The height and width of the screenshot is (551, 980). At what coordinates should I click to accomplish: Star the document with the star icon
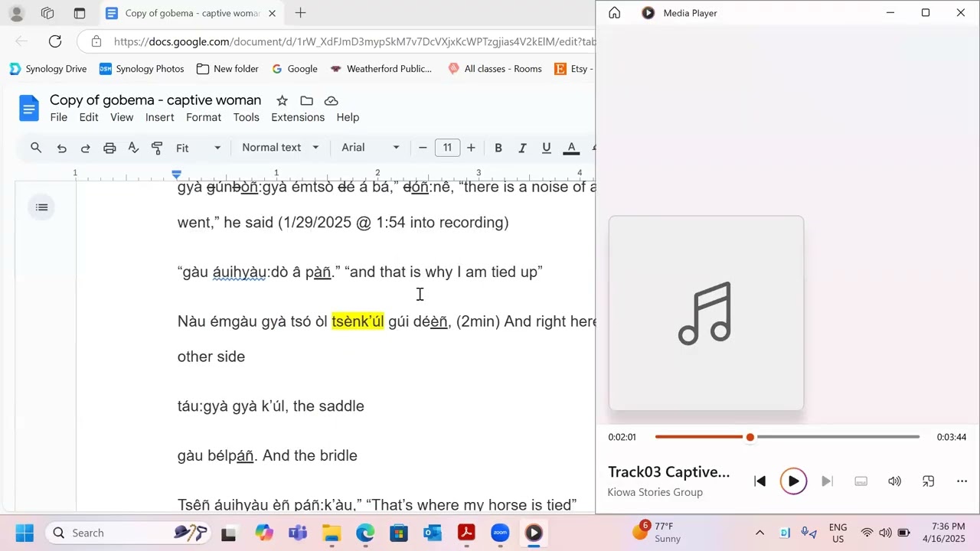(282, 101)
